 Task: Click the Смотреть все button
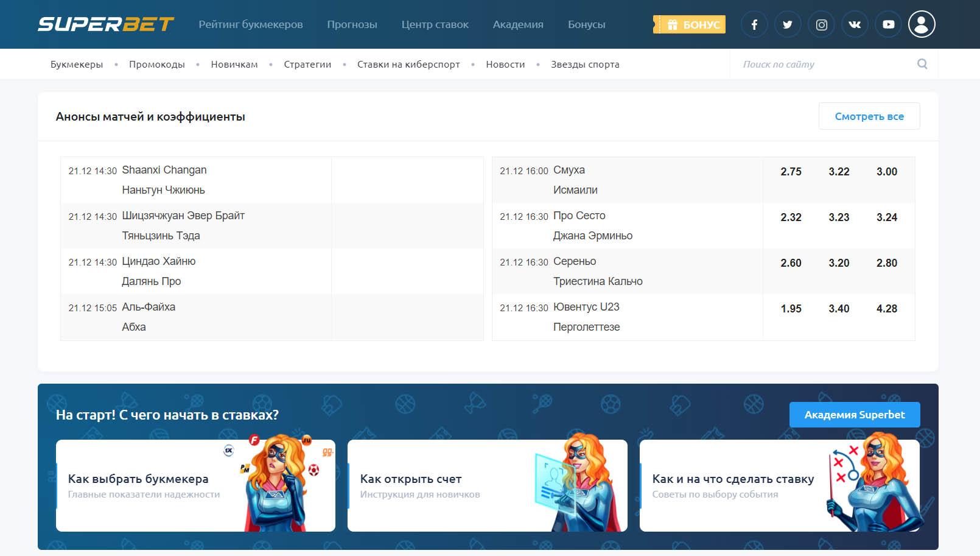click(x=869, y=116)
